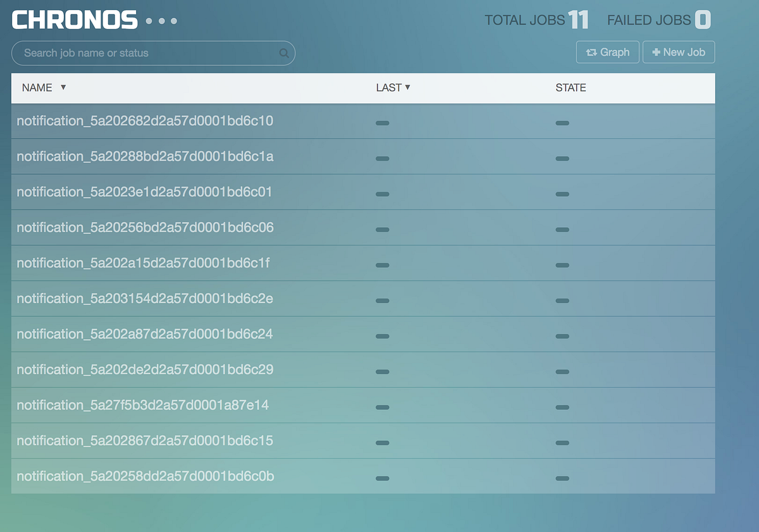Create a New Job

coord(679,53)
